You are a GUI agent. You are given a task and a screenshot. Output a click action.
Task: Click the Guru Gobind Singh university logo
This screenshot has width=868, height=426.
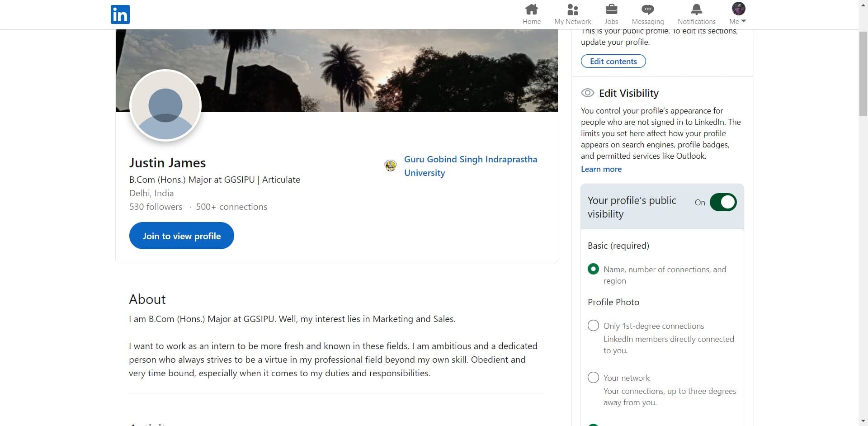tap(390, 166)
